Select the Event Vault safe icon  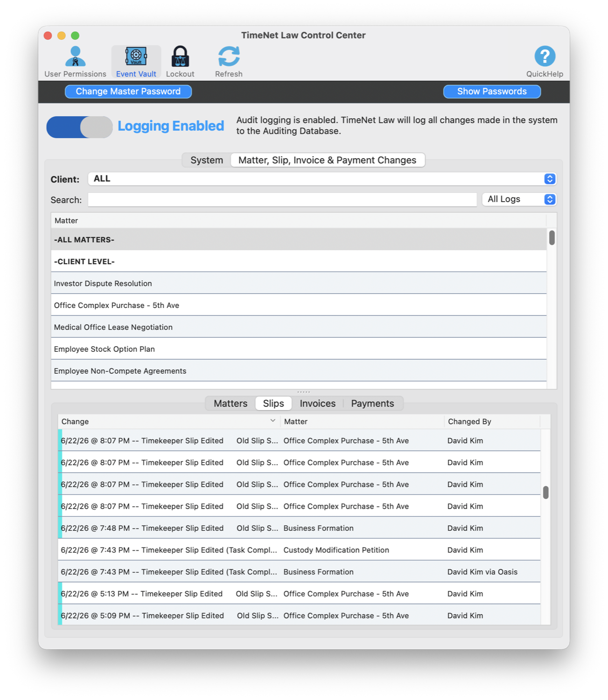[136, 57]
